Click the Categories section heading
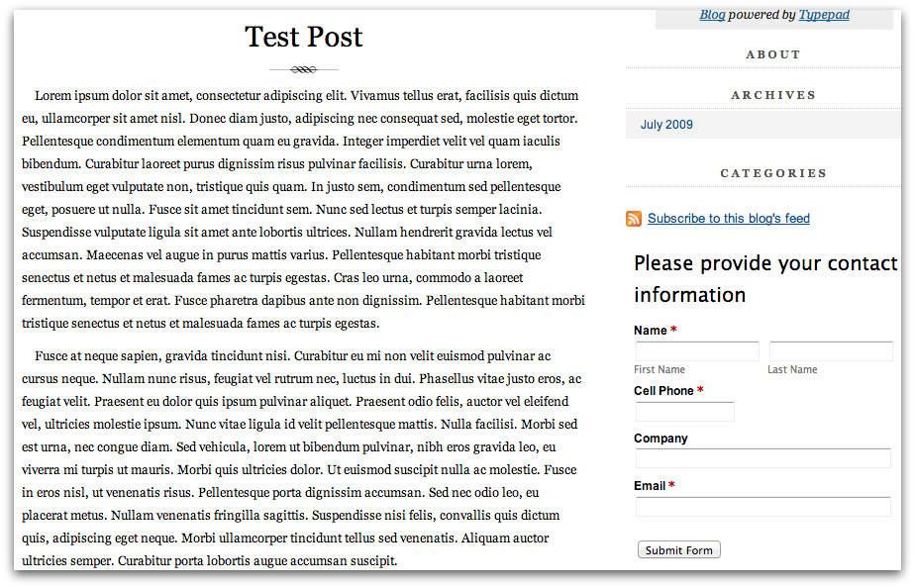915x588 pixels. point(773,172)
